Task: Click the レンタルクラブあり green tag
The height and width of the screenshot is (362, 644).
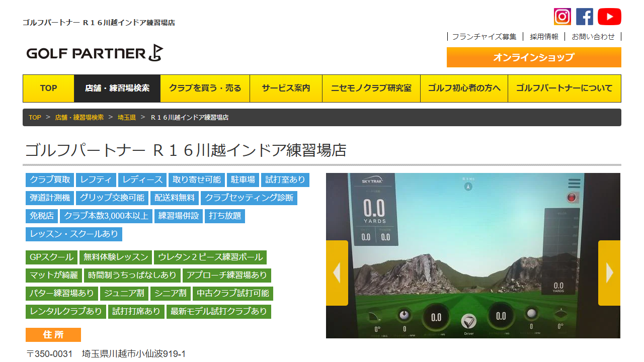Action: (x=66, y=312)
